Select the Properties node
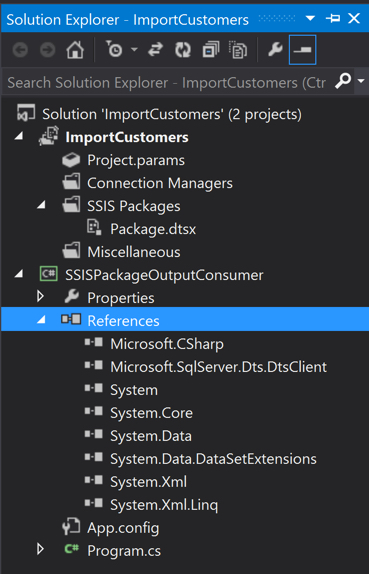 [121, 298]
